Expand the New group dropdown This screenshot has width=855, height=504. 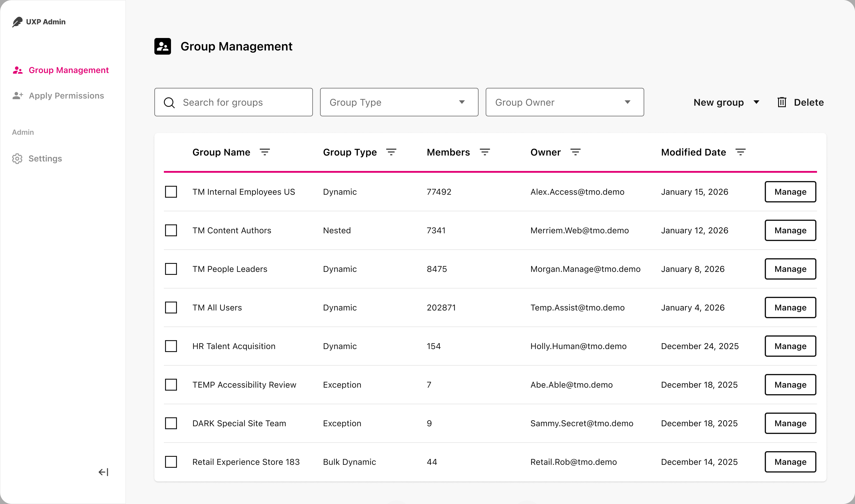(726, 102)
